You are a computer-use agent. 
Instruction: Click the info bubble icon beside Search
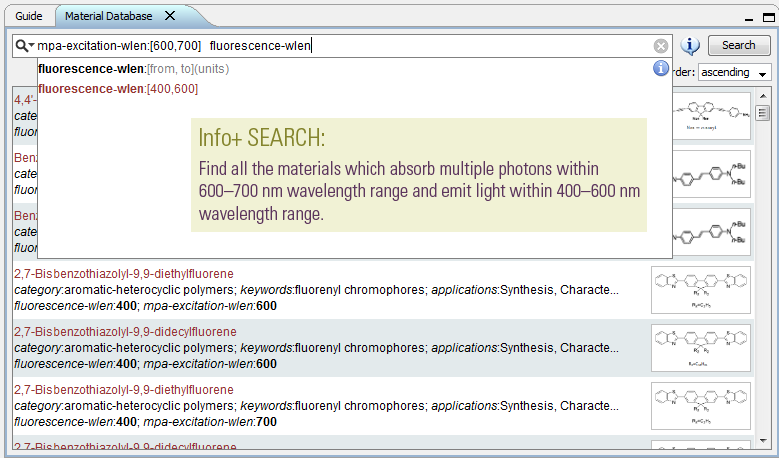pos(690,45)
